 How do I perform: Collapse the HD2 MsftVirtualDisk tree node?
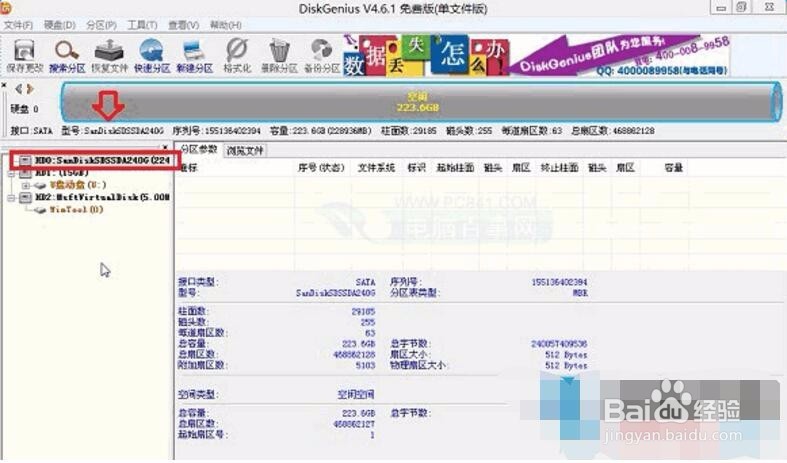tap(11, 198)
